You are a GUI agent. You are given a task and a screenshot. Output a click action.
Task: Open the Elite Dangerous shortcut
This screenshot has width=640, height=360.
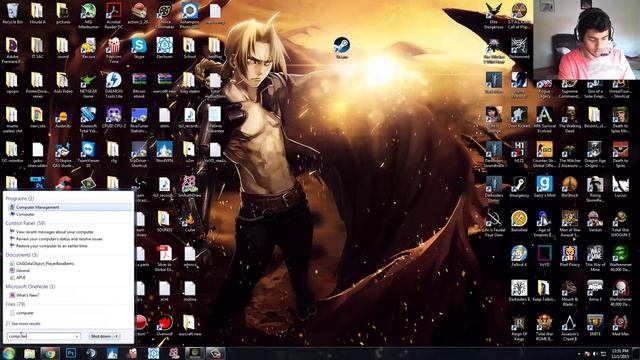coord(493,16)
